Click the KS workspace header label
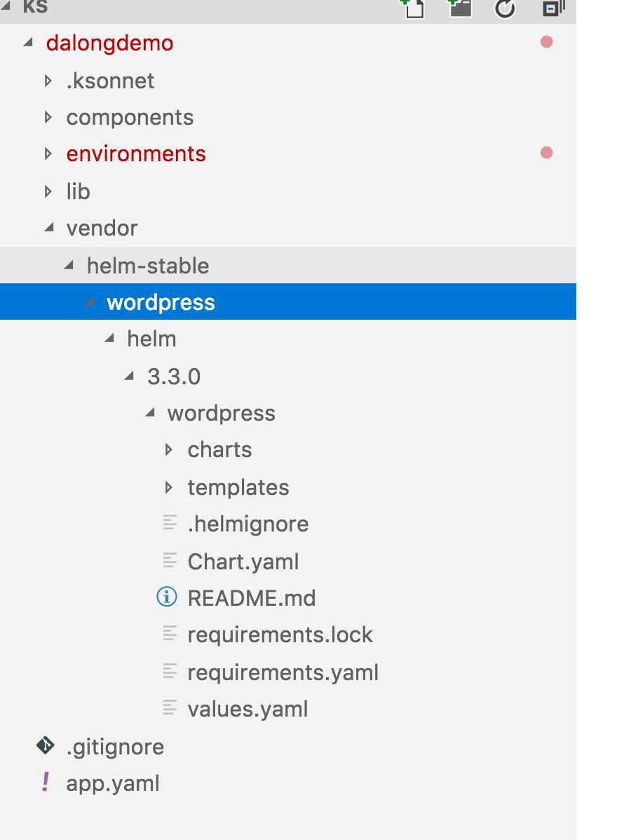 pos(35,7)
